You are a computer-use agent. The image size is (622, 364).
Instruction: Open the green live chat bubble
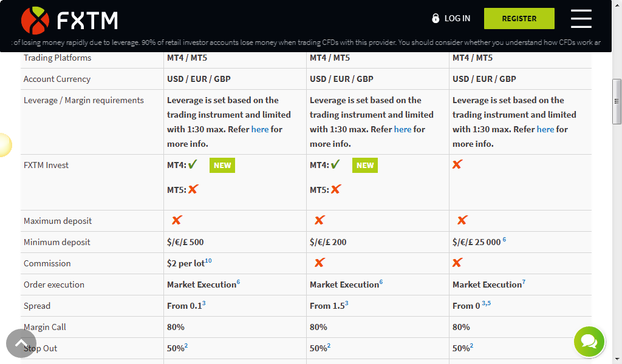[589, 341]
